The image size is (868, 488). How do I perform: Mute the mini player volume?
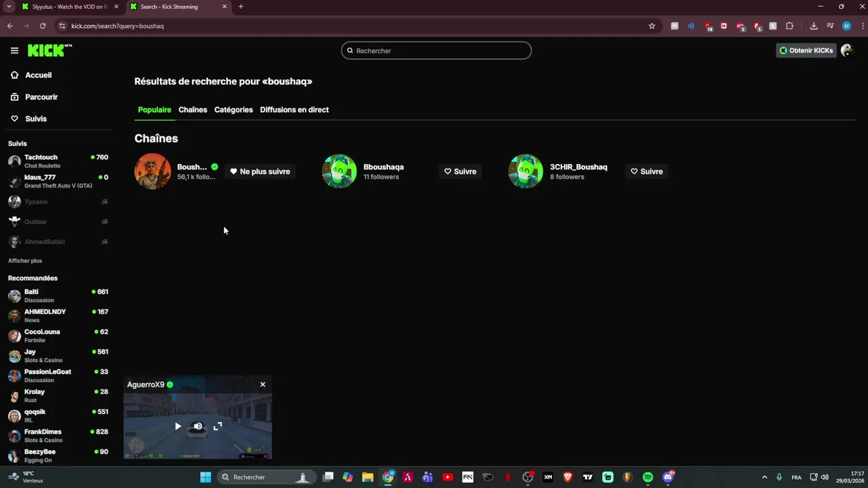click(198, 426)
